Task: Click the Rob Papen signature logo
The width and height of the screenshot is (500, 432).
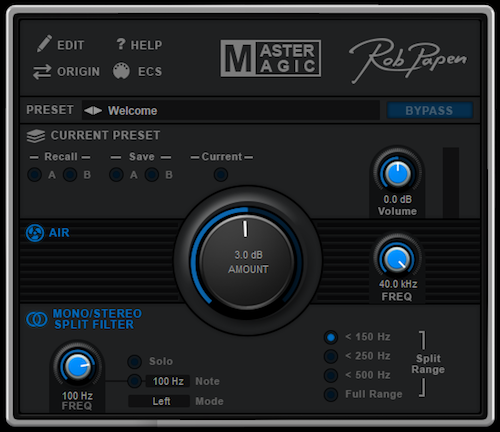Action: point(408,60)
